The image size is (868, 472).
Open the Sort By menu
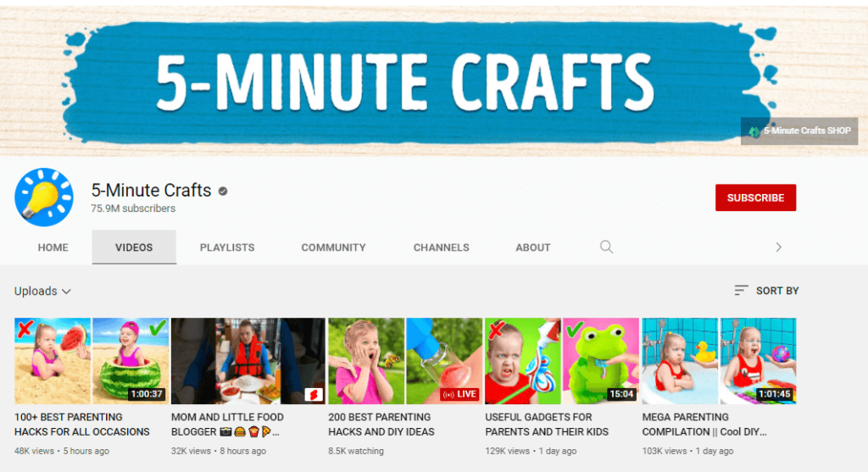point(766,291)
